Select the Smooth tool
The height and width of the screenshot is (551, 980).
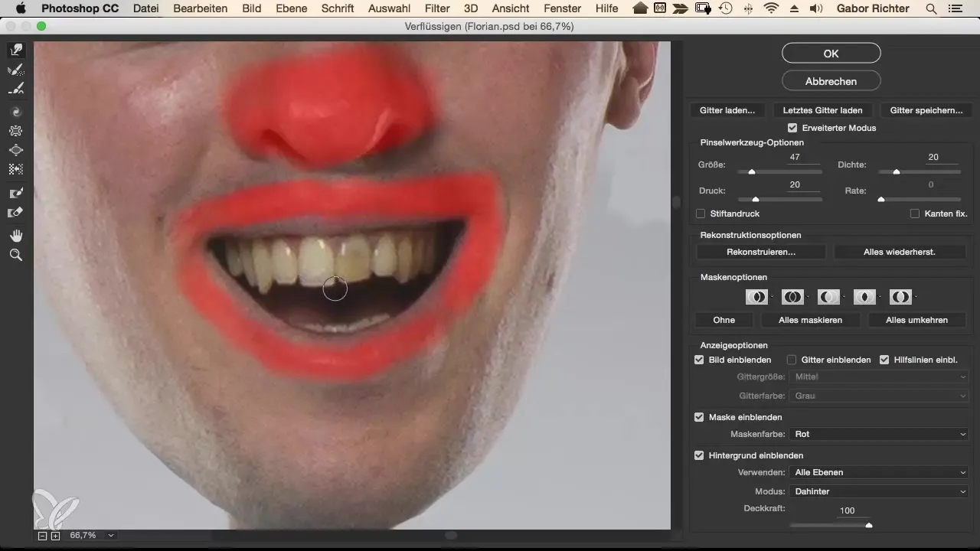point(15,90)
